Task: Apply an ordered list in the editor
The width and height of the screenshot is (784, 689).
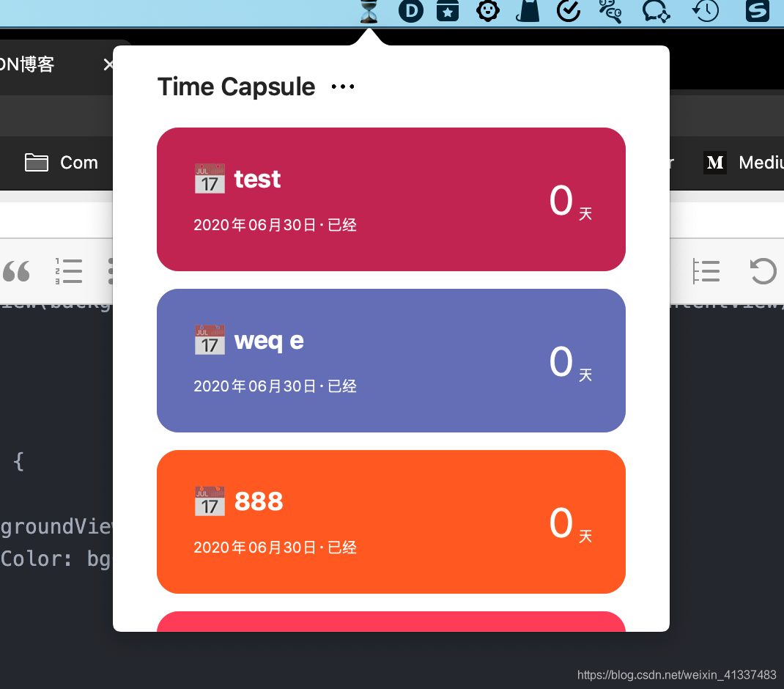Action: pyautogui.click(x=69, y=271)
